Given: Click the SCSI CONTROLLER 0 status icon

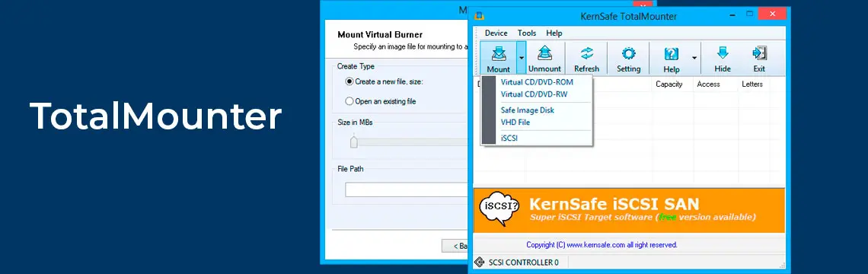Looking at the screenshot, I should [480, 262].
